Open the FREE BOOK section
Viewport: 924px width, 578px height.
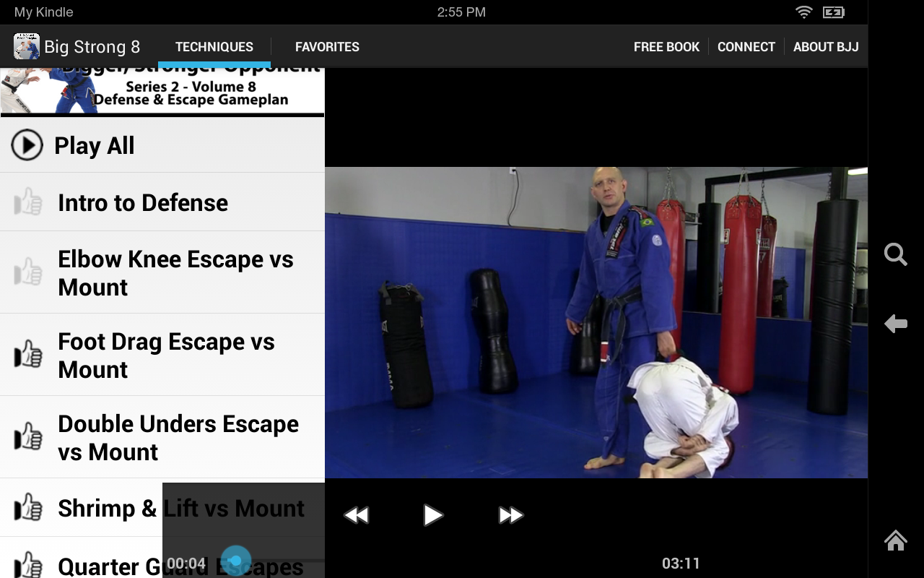[x=666, y=46]
